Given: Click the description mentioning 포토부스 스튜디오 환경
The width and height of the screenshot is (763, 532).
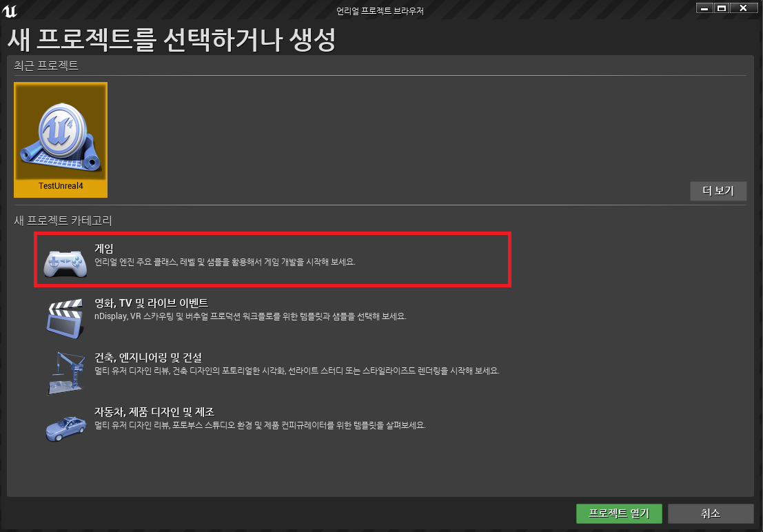Looking at the screenshot, I should pyautogui.click(x=260, y=425).
